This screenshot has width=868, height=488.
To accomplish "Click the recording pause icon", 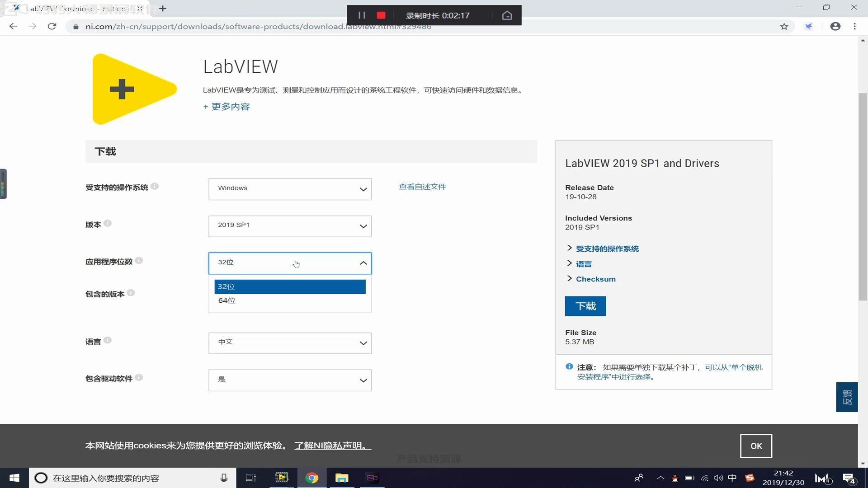I will point(362,15).
